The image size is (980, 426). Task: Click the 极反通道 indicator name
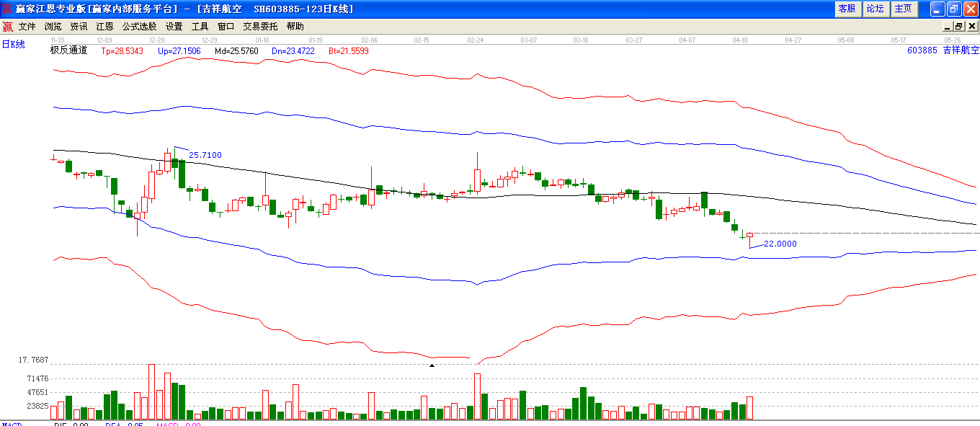point(68,50)
